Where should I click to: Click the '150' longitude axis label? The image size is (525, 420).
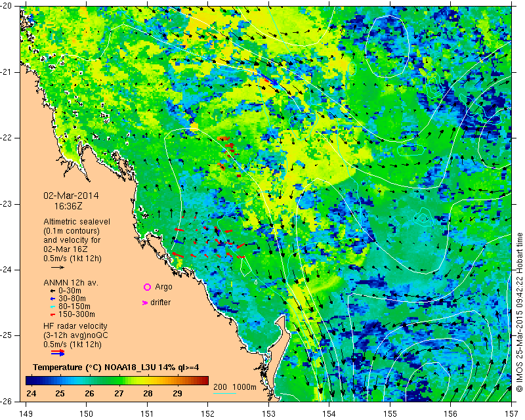pos(87,414)
